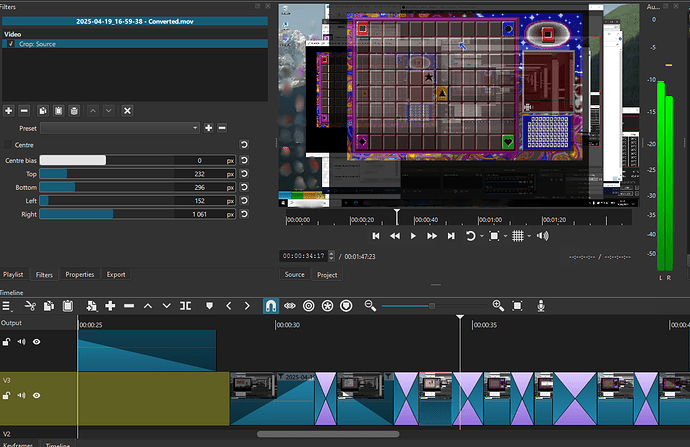Create a marker at playhead
The height and width of the screenshot is (447, 690).
point(209,306)
